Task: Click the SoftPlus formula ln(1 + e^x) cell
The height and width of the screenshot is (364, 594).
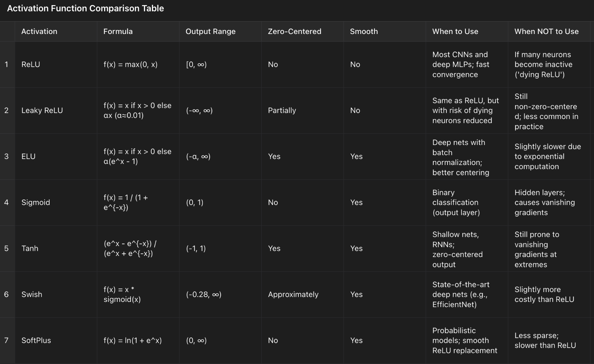Action: [133, 341]
